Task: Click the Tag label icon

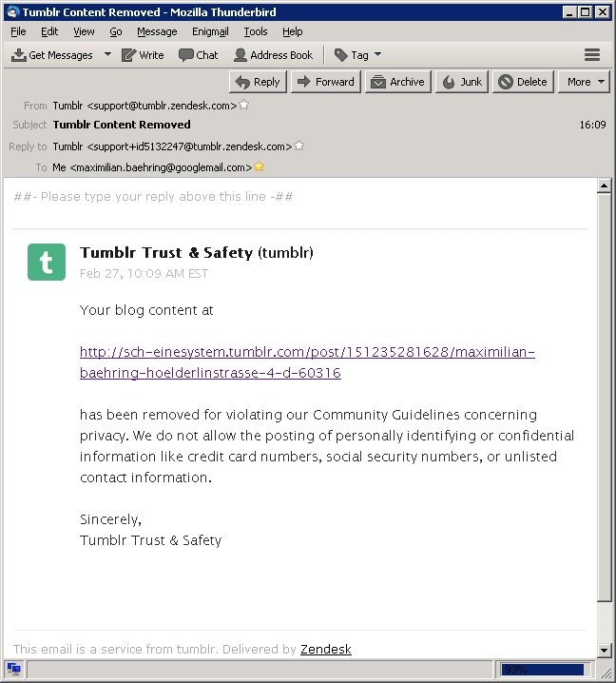Action: coord(340,55)
